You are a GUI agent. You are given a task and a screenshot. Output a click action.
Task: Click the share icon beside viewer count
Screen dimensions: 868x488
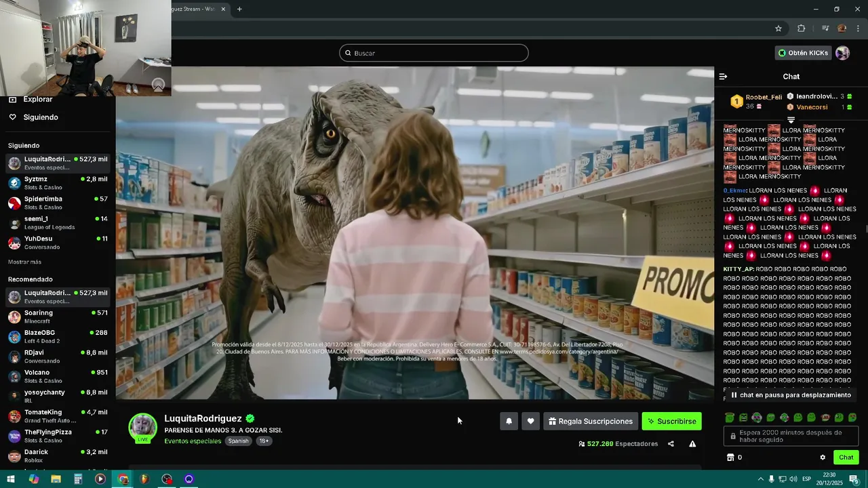tap(671, 444)
